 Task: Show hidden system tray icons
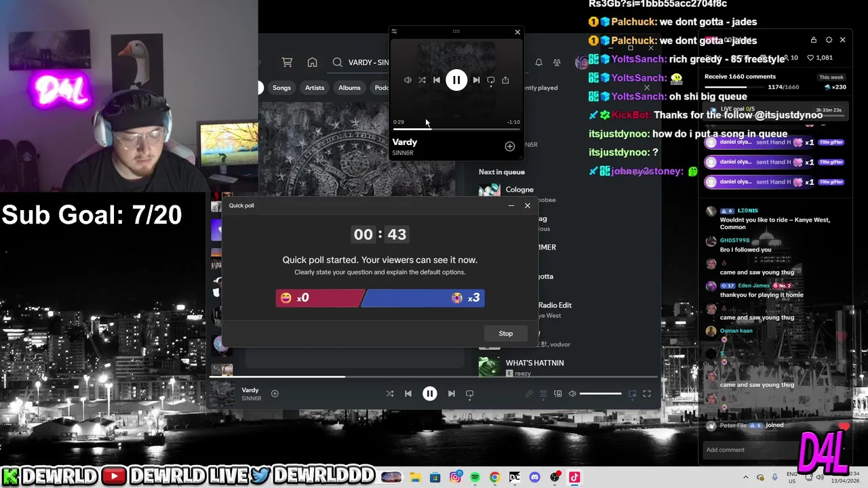746,477
